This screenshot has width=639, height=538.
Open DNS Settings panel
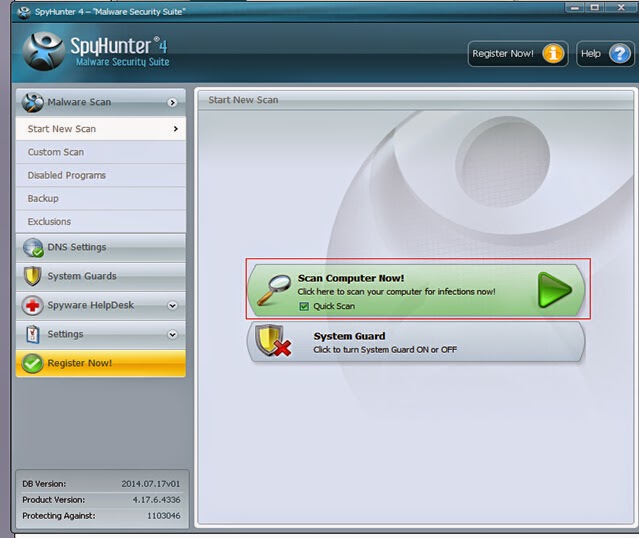[x=101, y=247]
